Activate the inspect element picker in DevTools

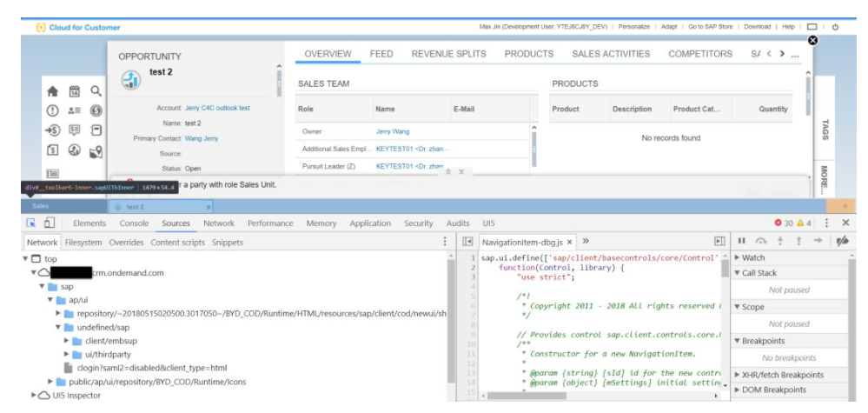coord(31,223)
